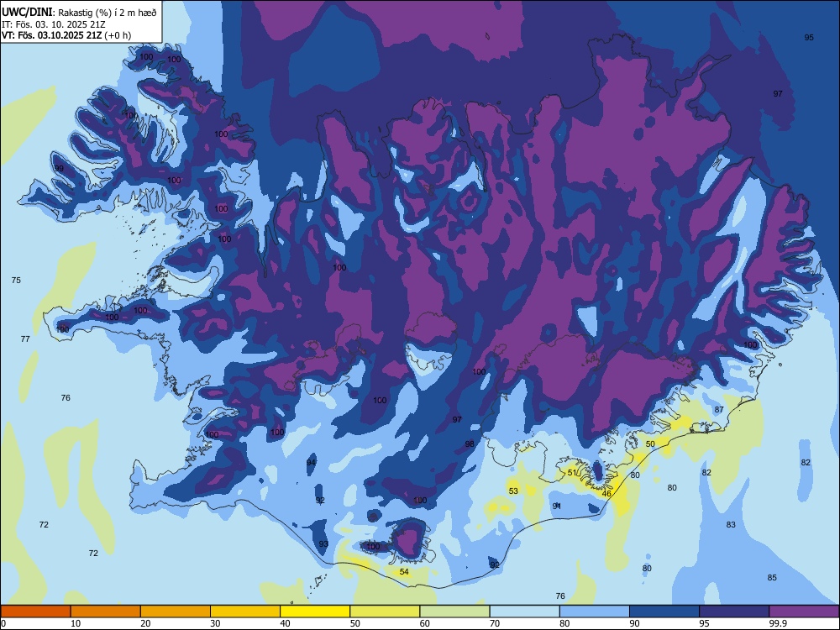
Task: Click the humidity value "54" near the south coast
Action: click(x=404, y=571)
